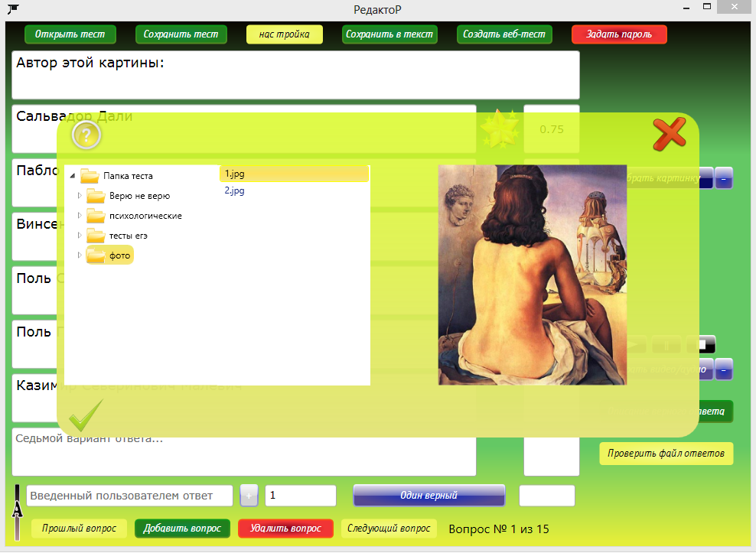Screen dimensions: 756x553
Task: Click the Сохранить тест button
Action: [x=181, y=34]
